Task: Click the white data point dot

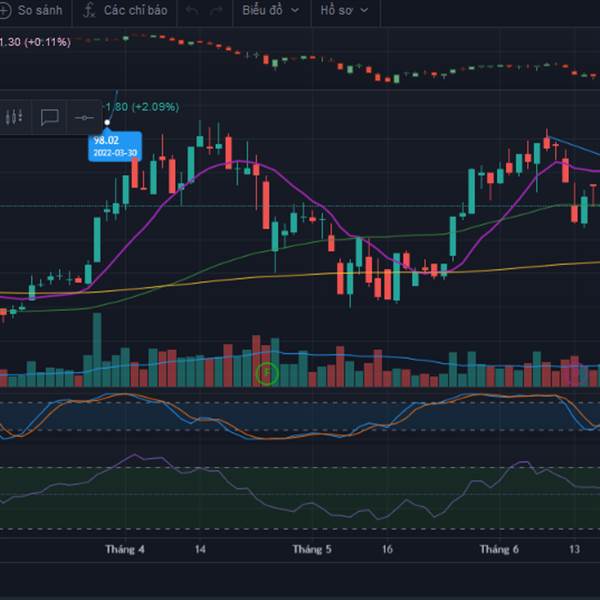Action: [x=107, y=122]
